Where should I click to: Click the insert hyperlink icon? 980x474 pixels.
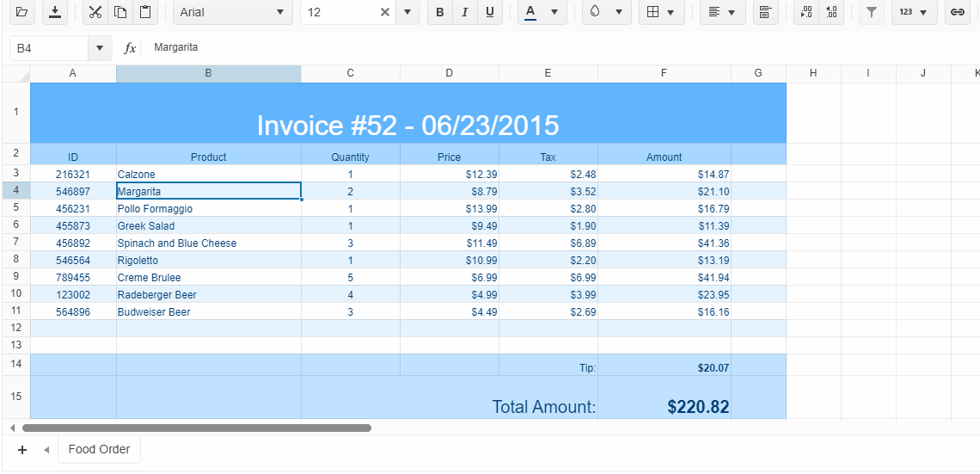point(957,12)
